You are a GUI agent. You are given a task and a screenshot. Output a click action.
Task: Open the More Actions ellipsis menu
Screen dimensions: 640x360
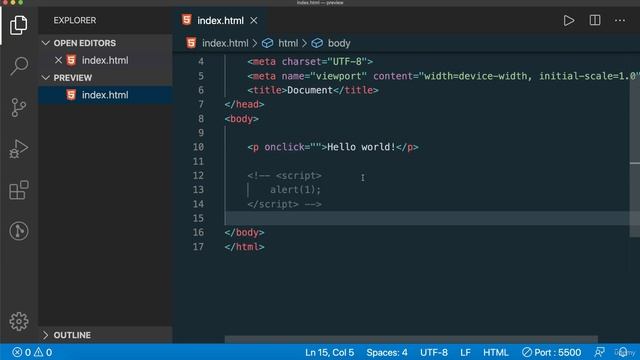620,20
